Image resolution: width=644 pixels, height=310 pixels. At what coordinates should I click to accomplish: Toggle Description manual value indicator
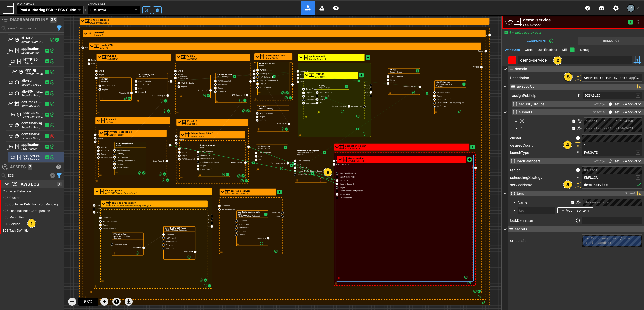point(578,78)
